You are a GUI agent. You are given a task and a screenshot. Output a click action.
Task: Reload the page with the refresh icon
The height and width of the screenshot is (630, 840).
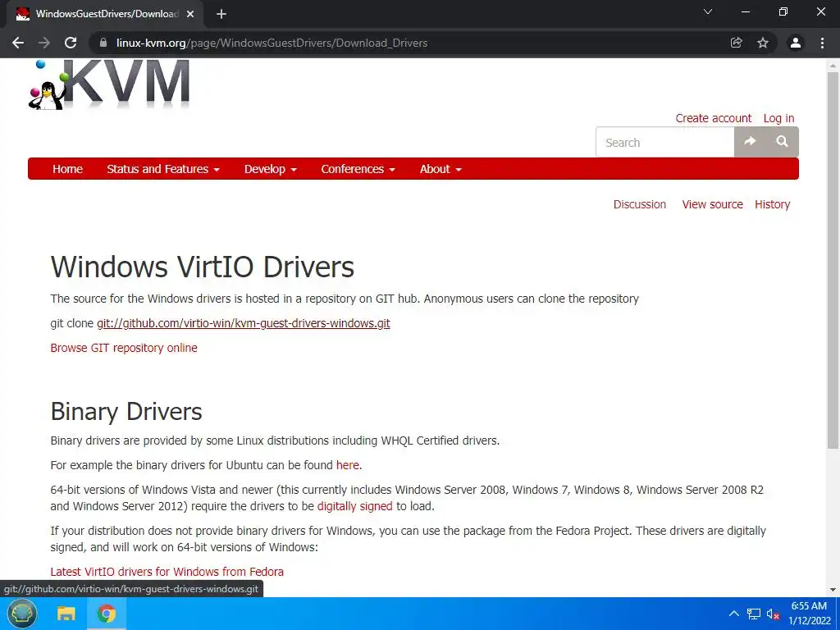(x=71, y=43)
